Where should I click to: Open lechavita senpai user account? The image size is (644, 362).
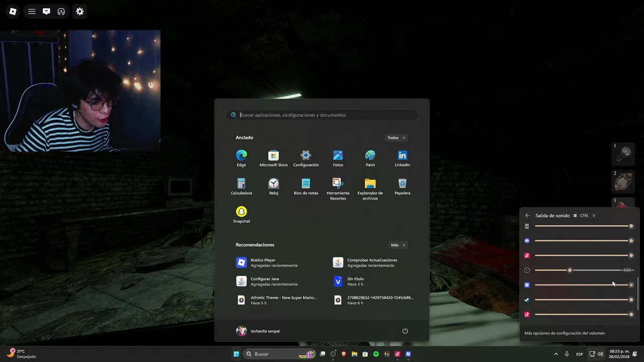click(x=258, y=331)
